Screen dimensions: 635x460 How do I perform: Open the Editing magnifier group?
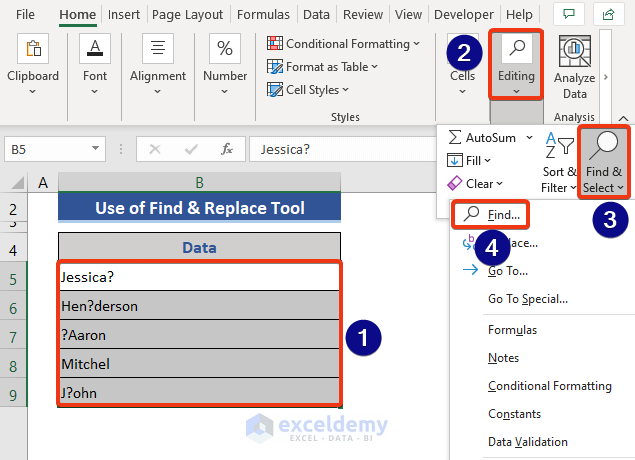pyautogui.click(x=516, y=64)
